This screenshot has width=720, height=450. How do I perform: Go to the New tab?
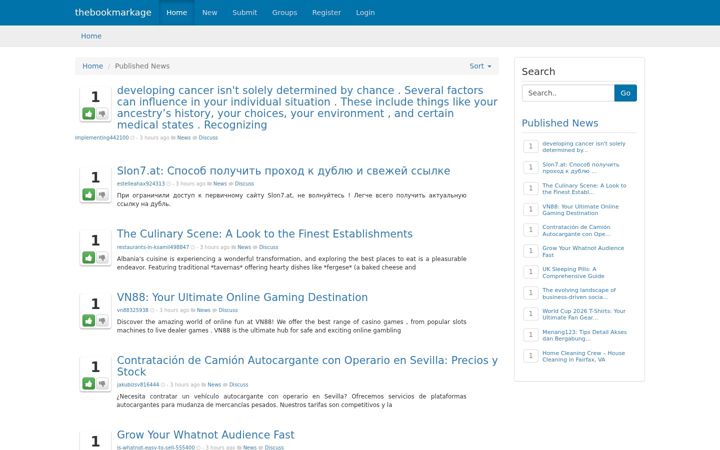[x=209, y=12]
